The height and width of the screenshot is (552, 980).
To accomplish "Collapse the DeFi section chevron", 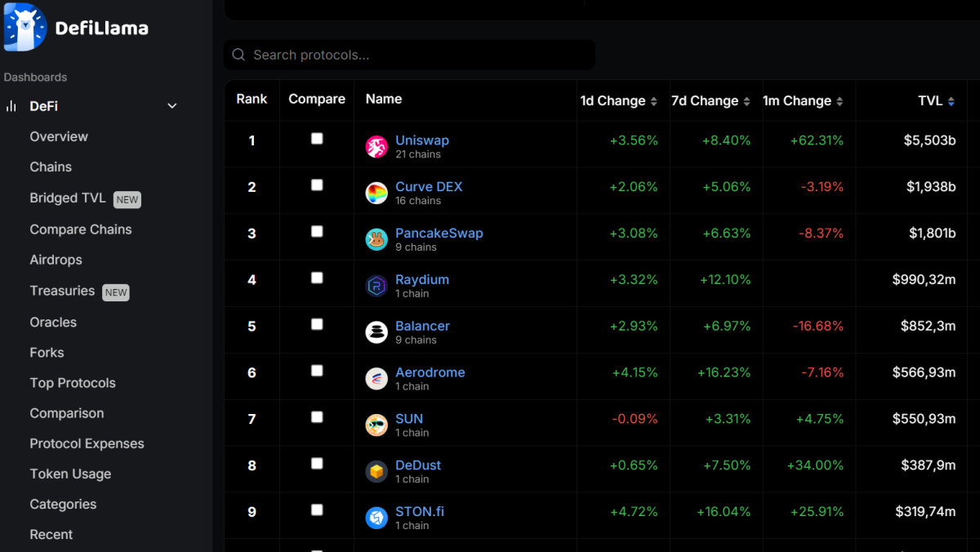I will click(x=172, y=106).
